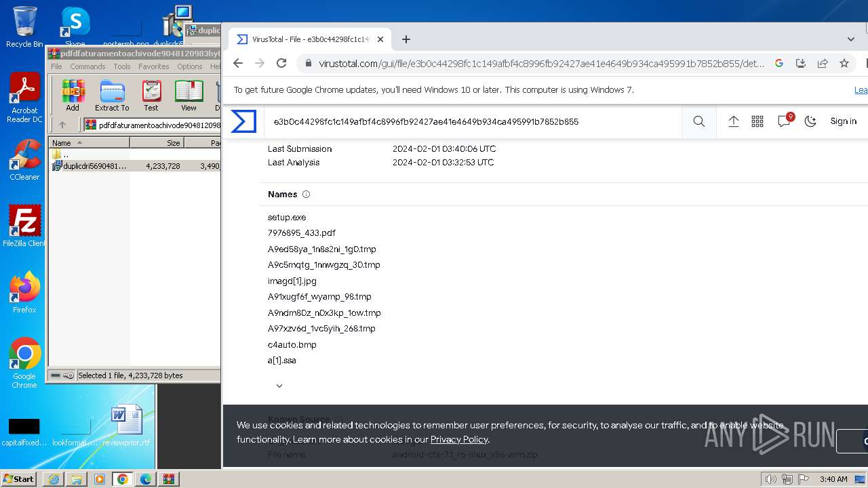
Task: Open Firefox desktop icon
Action: pos(24,292)
